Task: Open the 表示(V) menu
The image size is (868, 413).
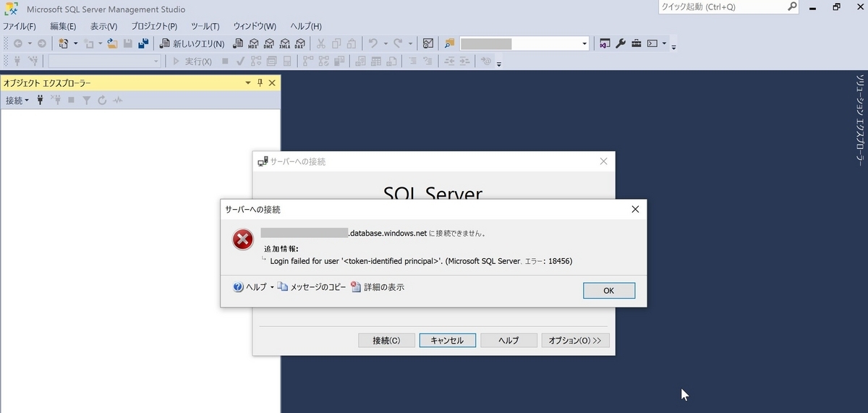Action: coord(103,26)
